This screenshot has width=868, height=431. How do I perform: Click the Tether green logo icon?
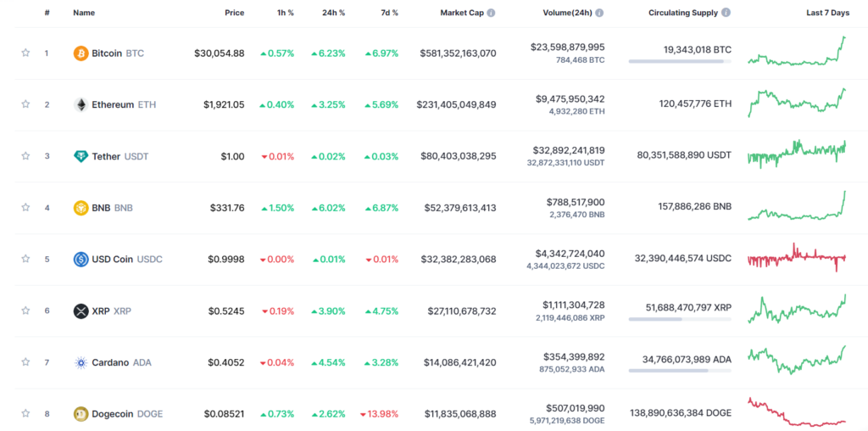tap(81, 156)
